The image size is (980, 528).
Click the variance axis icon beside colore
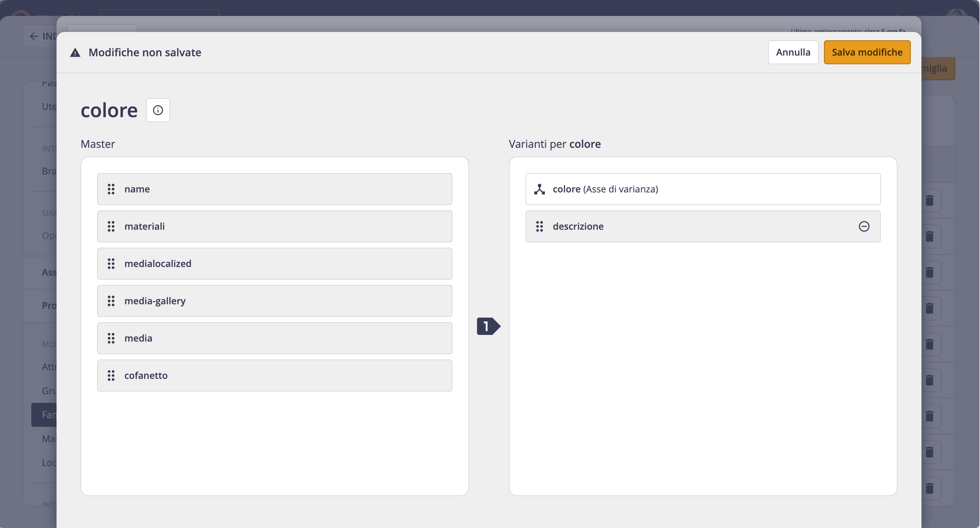click(x=540, y=189)
